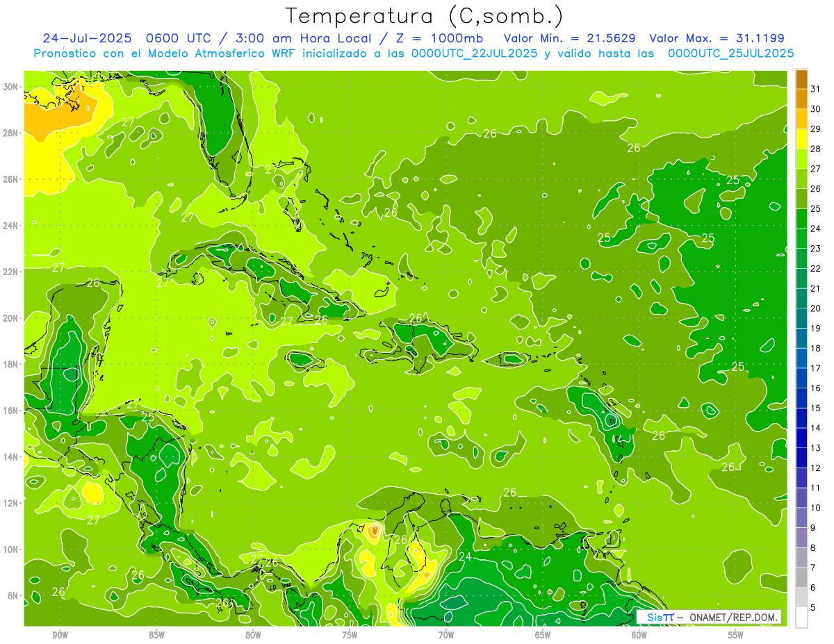Click legend value "13" on color scale

pyautogui.click(x=816, y=448)
